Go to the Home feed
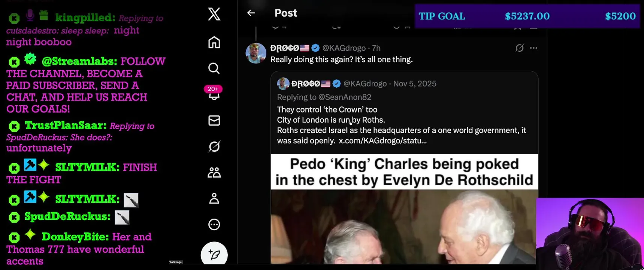Image resolution: width=644 pixels, height=270 pixels. pyautogui.click(x=214, y=42)
